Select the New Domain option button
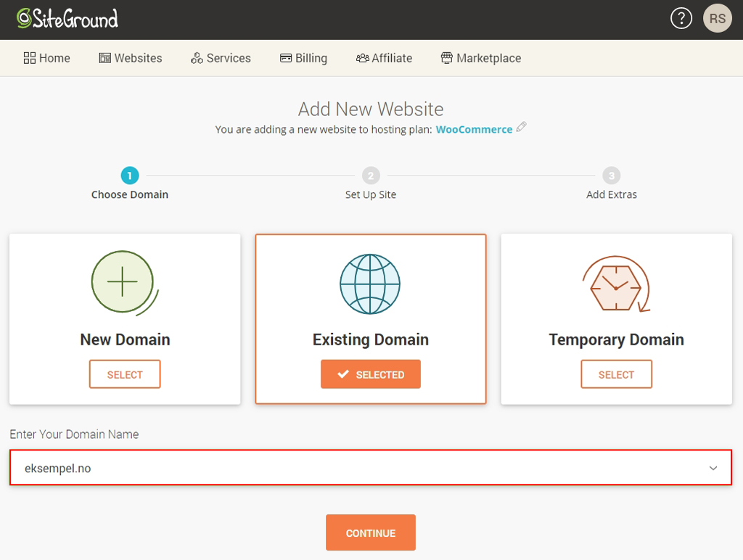This screenshot has height=560, width=743. 125,374
